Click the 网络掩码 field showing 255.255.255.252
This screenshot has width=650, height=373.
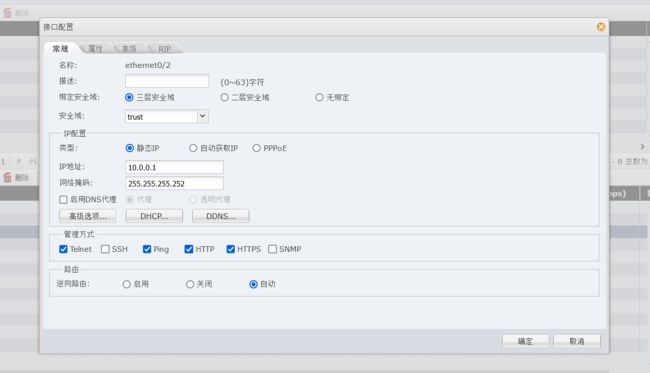[174, 183]
